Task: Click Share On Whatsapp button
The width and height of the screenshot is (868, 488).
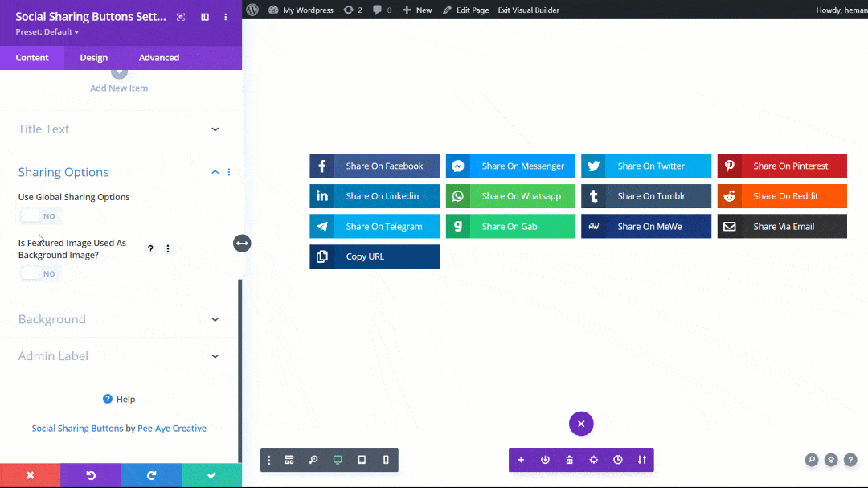Action: point(510,196)
